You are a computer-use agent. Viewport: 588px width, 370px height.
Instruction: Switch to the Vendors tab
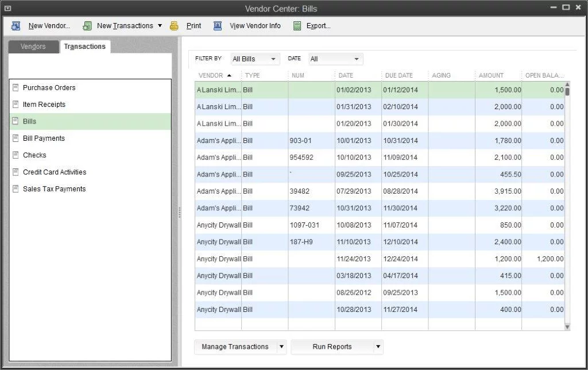click(33, 47)
